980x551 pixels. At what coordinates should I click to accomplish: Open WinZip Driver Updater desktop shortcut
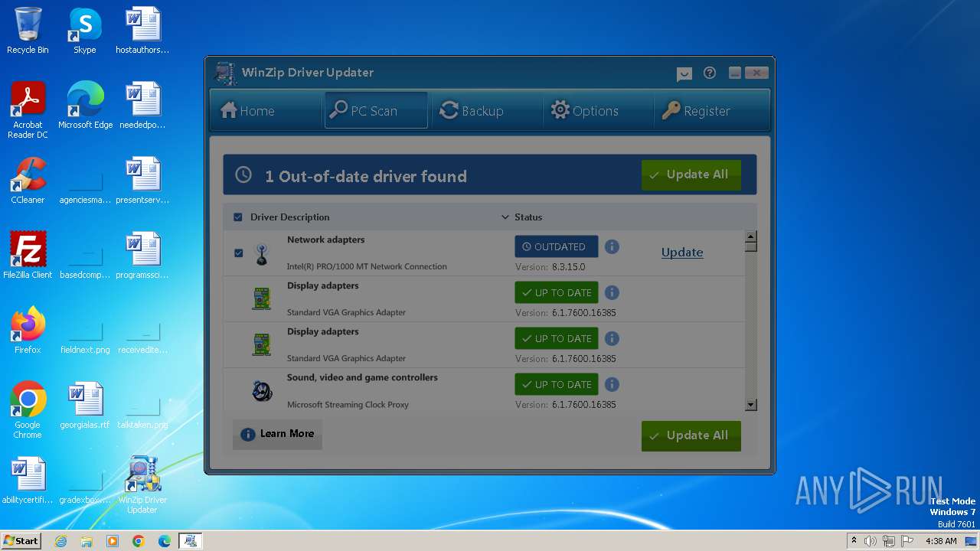click(x=142, y=485)
